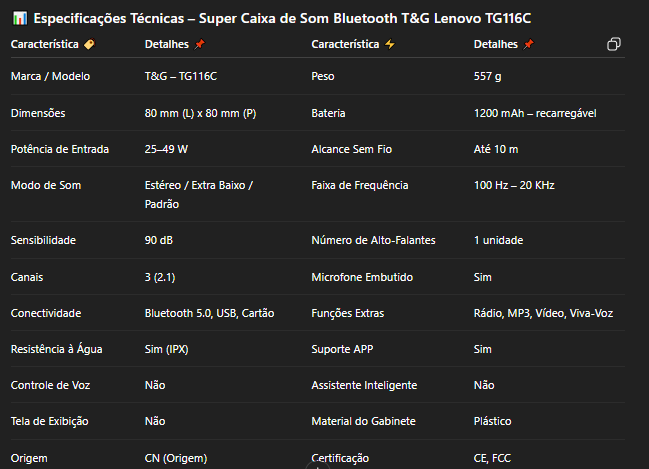Copy the table using the copy icon

pos(613,44)
